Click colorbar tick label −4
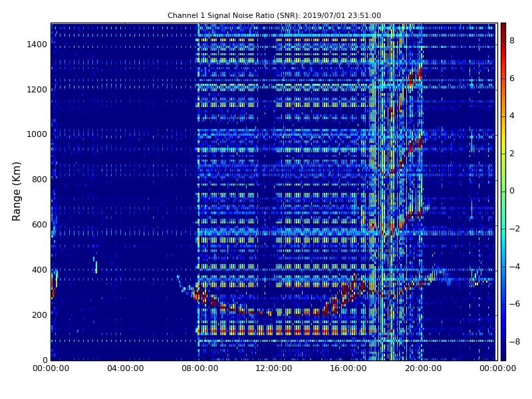 [x=515, y=267]
